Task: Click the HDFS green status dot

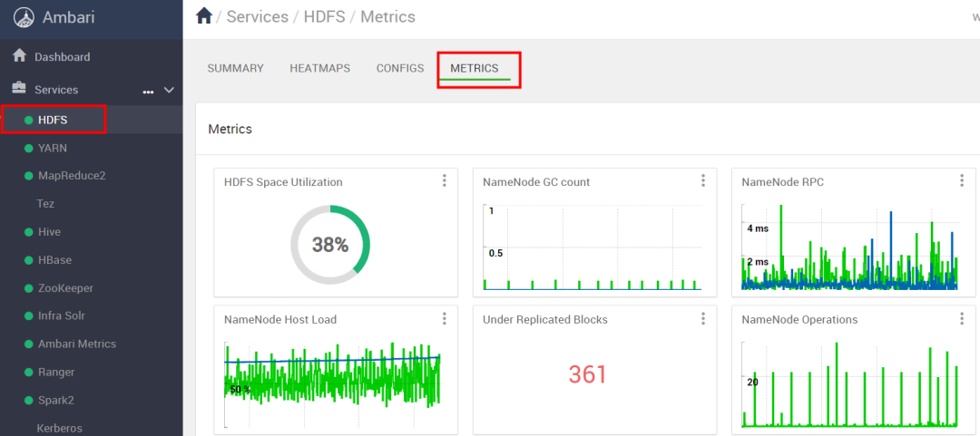Action: point(28,121)
